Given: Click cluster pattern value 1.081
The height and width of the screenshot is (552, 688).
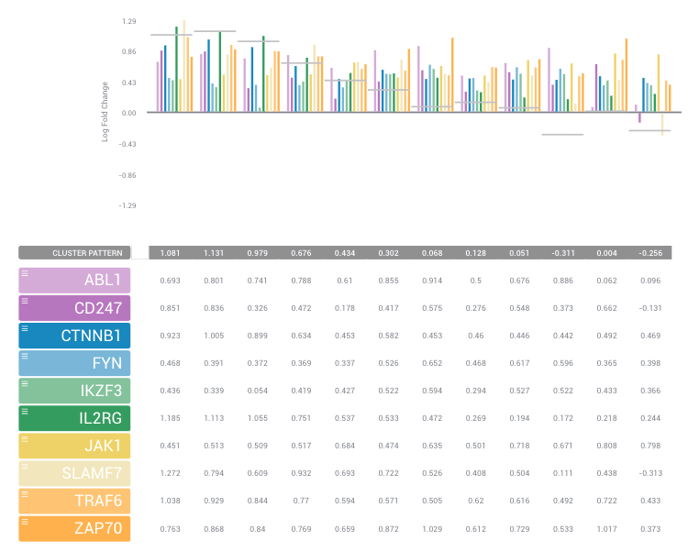Looking at the screenshot, I should [x=170, y=253].
